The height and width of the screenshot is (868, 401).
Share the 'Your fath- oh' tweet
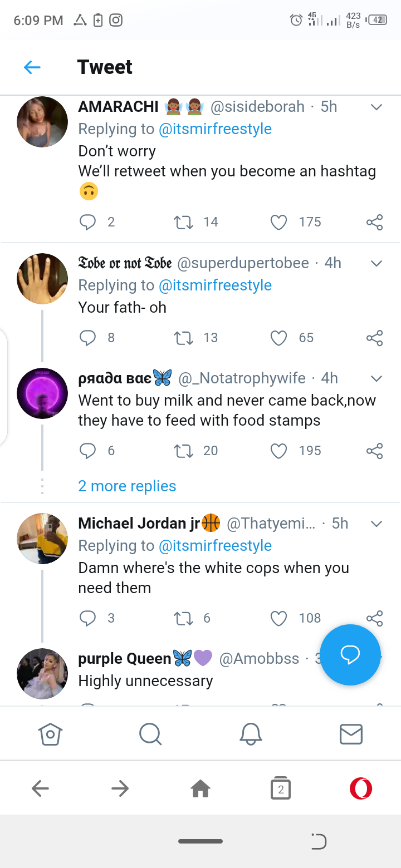pyautogui.click(x=375, y=338)
